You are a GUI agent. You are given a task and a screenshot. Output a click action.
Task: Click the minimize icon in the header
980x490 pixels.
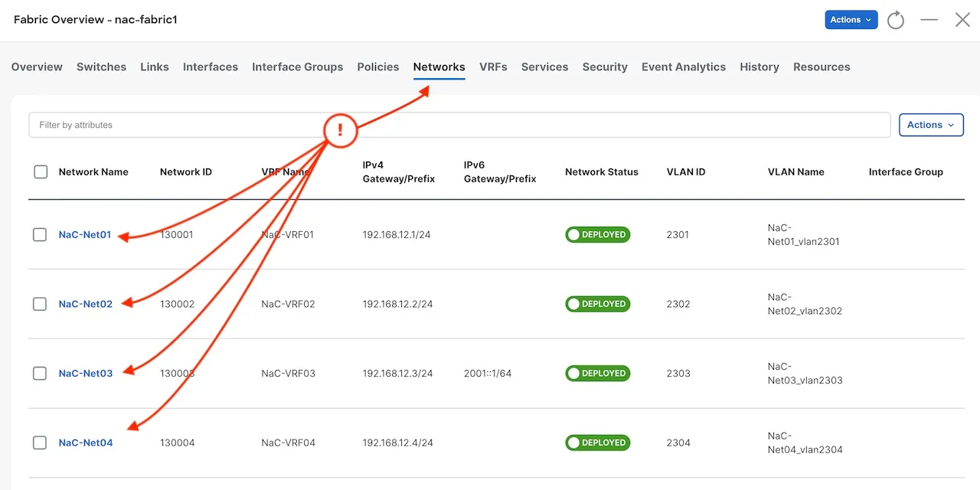click(929, 20)
